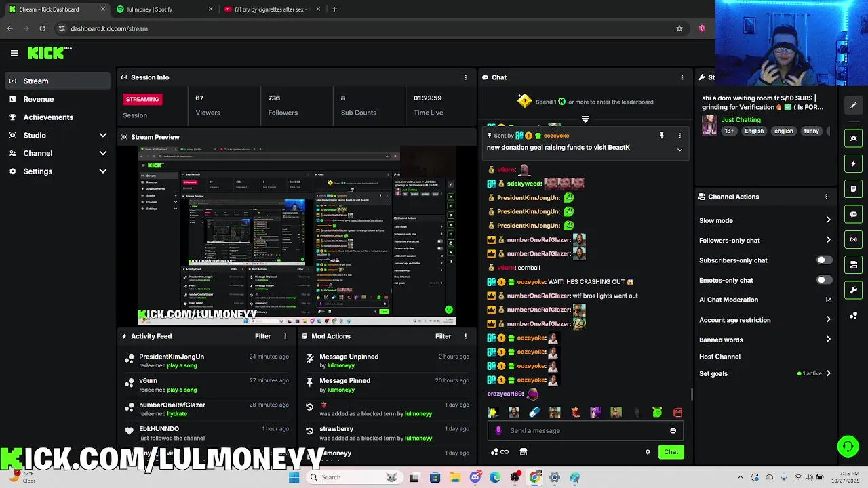Screen dimensions: 868x488
Task: Open Chat panel three-dot menu
Action: (682, 77)
